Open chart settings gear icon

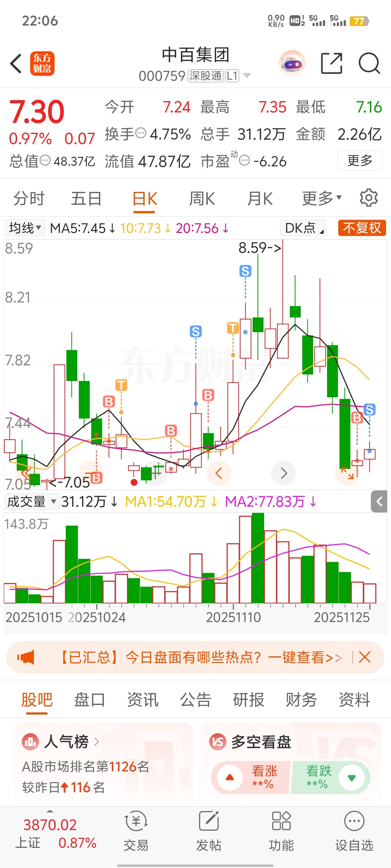[368, 198]
